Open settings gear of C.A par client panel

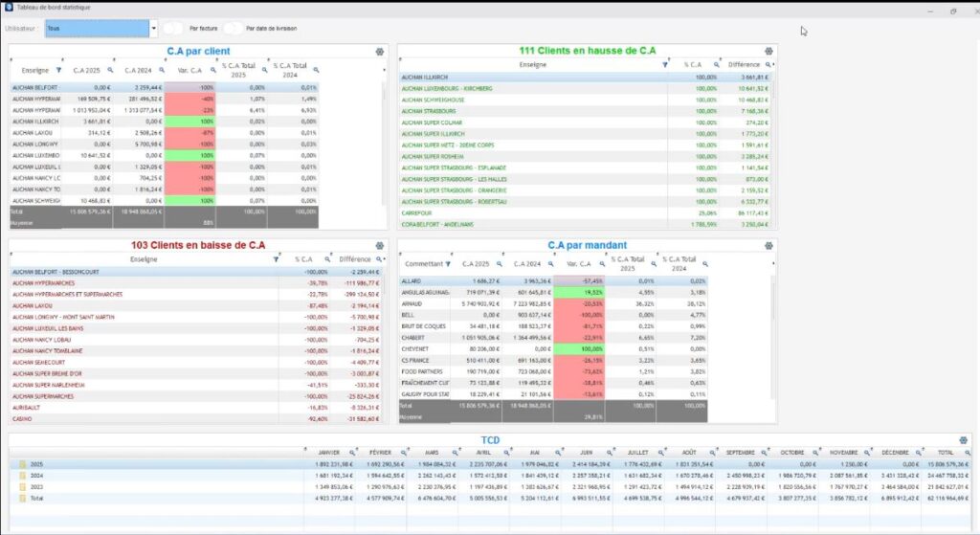point(379,52)
